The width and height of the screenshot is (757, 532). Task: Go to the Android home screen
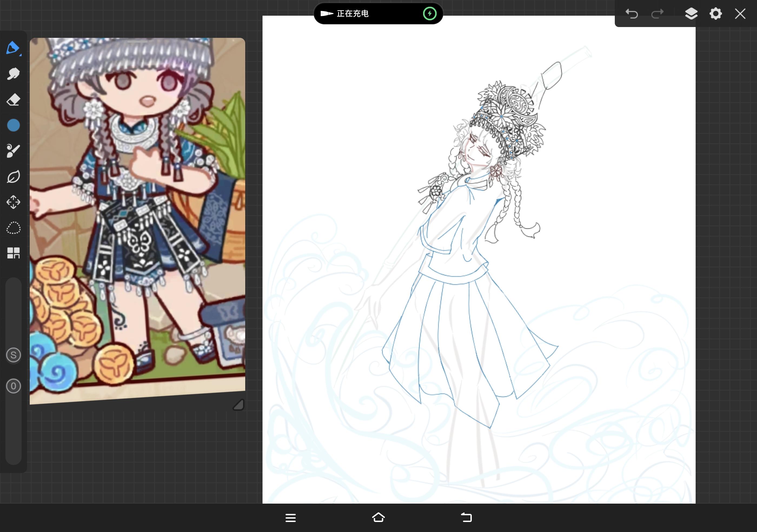(378, 517)
